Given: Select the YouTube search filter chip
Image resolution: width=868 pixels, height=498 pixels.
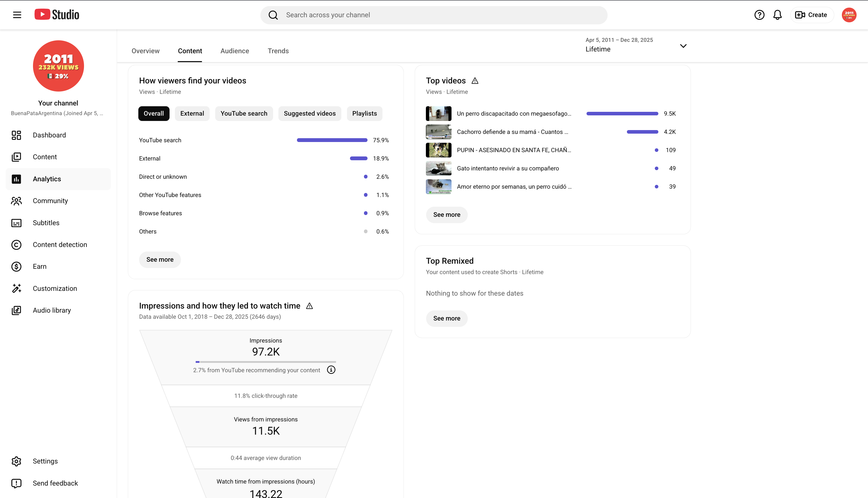Looking at the screenshot, I should point(244,114).
